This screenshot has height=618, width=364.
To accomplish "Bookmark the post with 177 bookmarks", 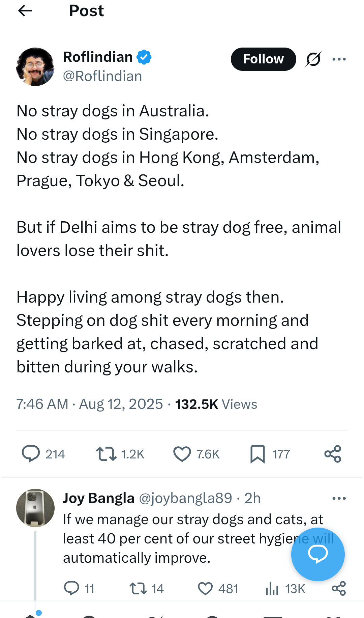I will (257, 454).
